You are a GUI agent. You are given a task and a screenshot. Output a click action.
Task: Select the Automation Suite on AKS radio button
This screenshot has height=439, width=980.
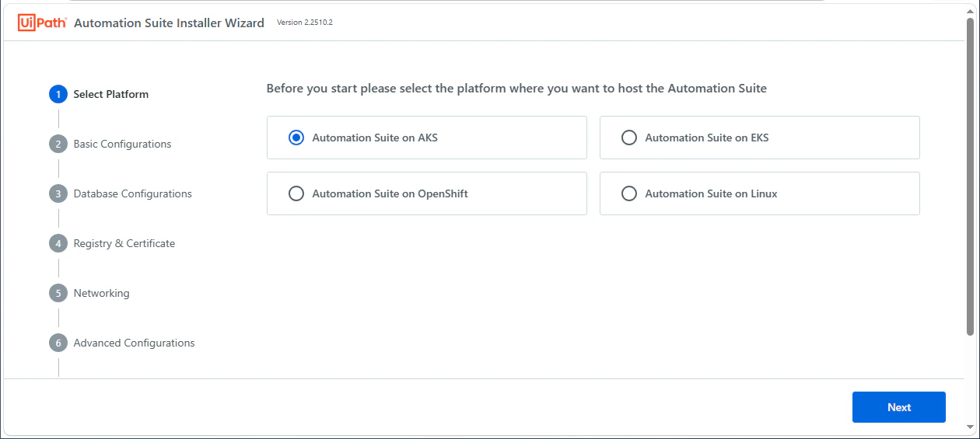[296, 138]
